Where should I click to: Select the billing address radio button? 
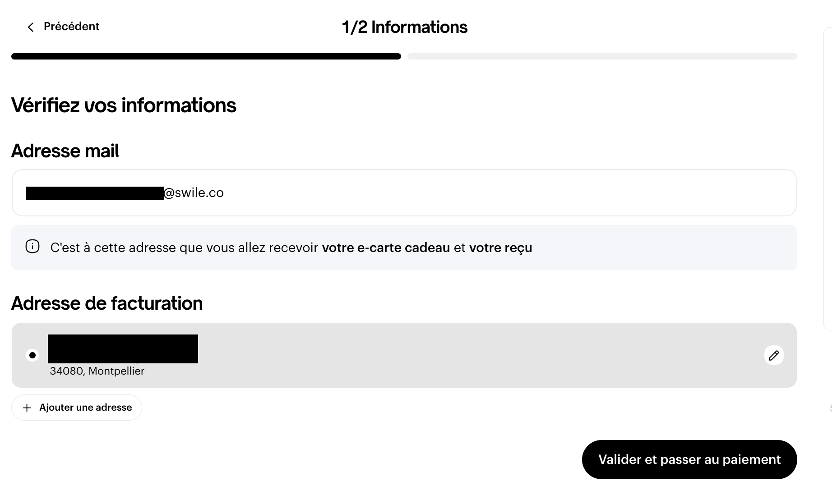coord(32,355)
